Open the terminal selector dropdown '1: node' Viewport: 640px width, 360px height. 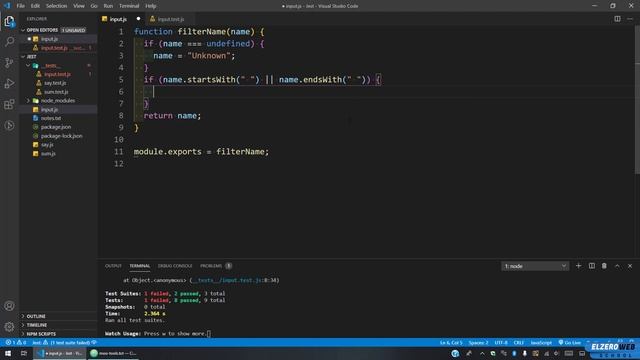click(x=535, y=266)
